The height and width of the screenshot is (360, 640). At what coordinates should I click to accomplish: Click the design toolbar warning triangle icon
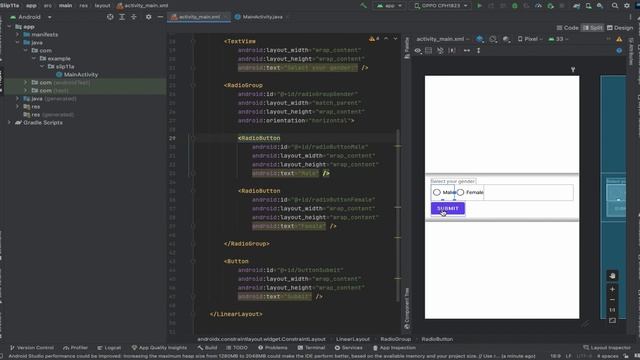click(619, 39)
